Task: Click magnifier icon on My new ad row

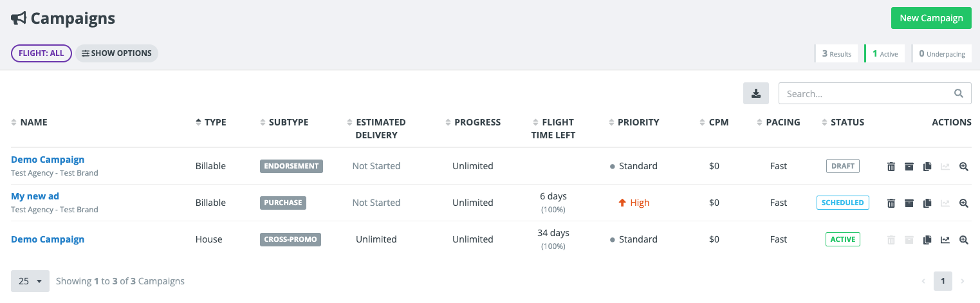Action: (963, 203)
